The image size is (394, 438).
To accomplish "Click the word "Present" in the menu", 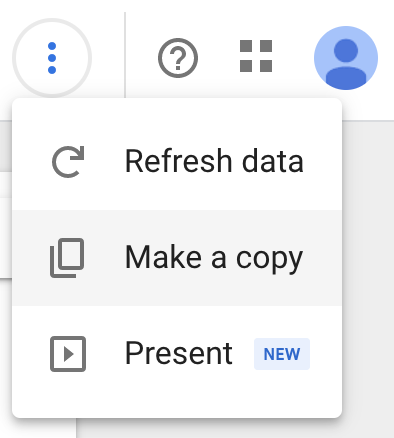I will [179, 353].
